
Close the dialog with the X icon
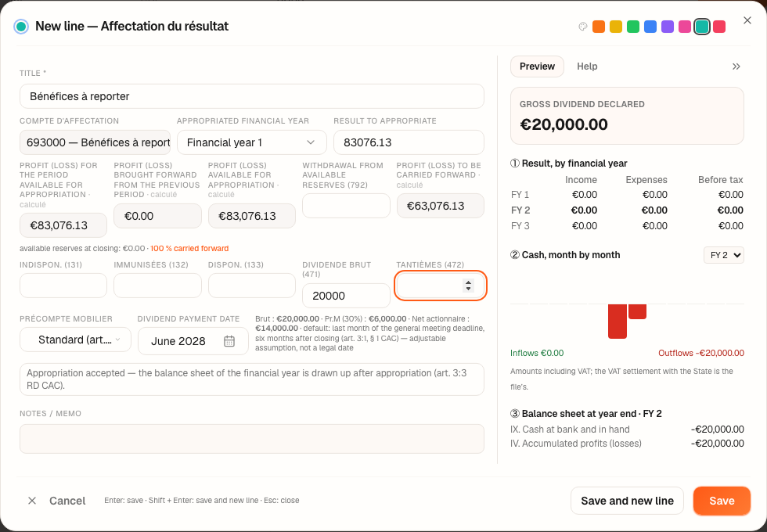coord(747,20)
